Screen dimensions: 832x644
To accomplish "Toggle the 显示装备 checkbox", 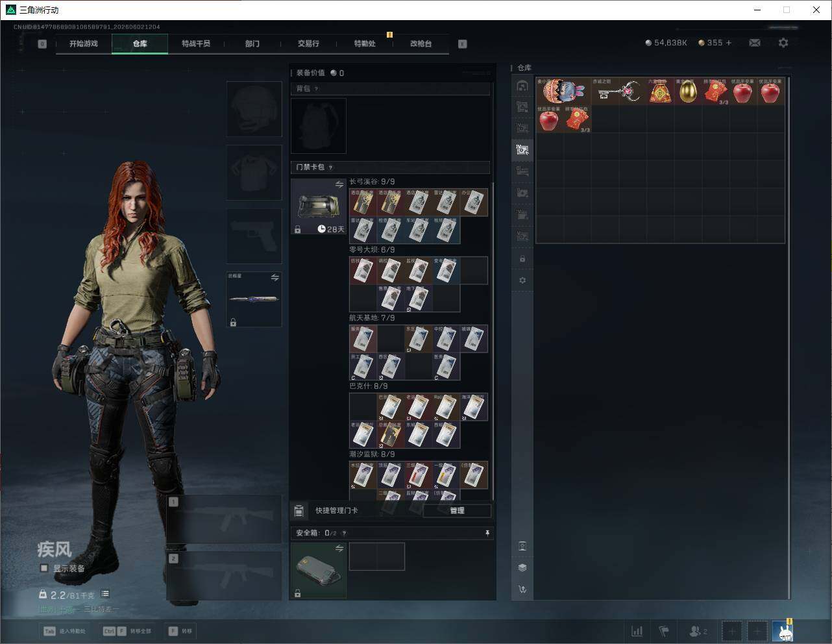I will tap(44, 568).
